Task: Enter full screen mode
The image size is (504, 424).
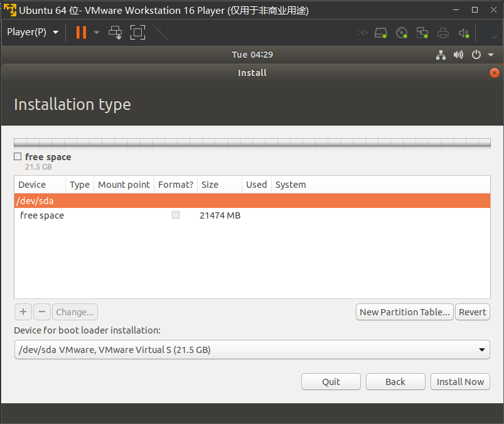Action: click(x=137, y=32)
